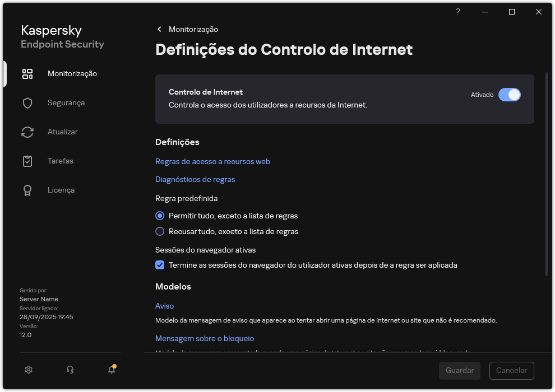
Task: Open the Tarefas section icon
Action: tap(27, 161)
